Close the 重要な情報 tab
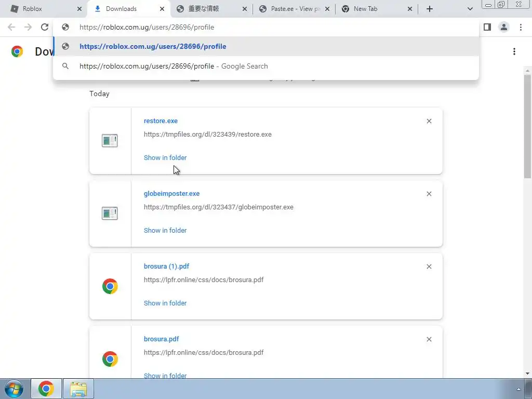Image resolution: width=532 pixels, height=399 pixels. (245, 9)
